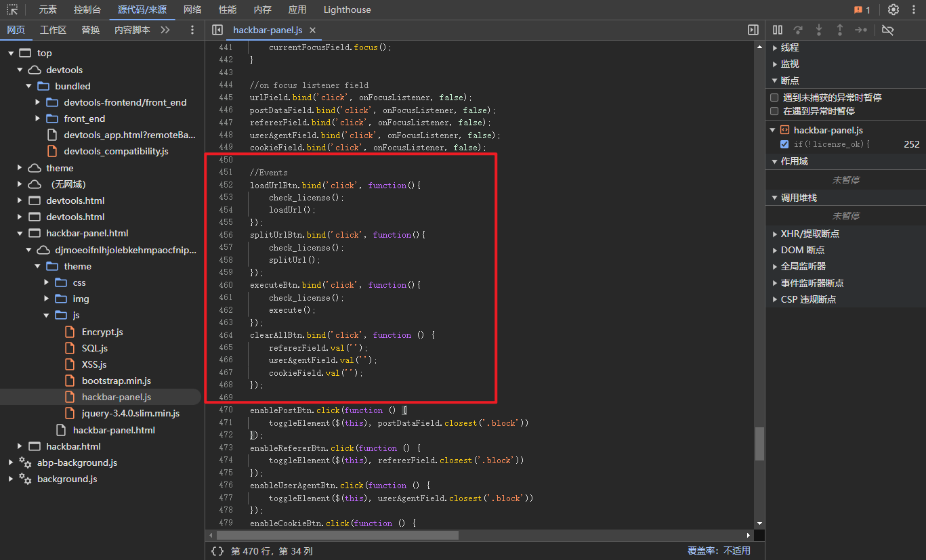Collapse the debugger sidebar toggle icon
Screen dimensions: 926x560
[x=753, y=30]
